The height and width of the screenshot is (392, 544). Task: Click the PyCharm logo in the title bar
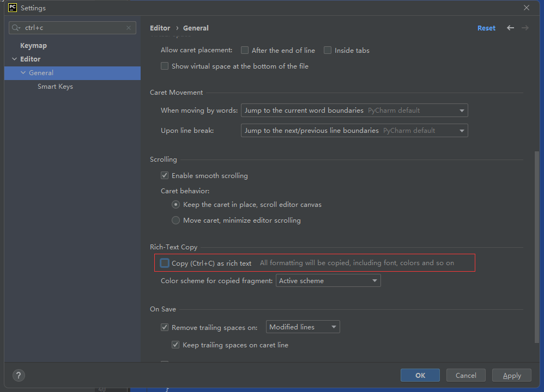[x=11, y=8]
